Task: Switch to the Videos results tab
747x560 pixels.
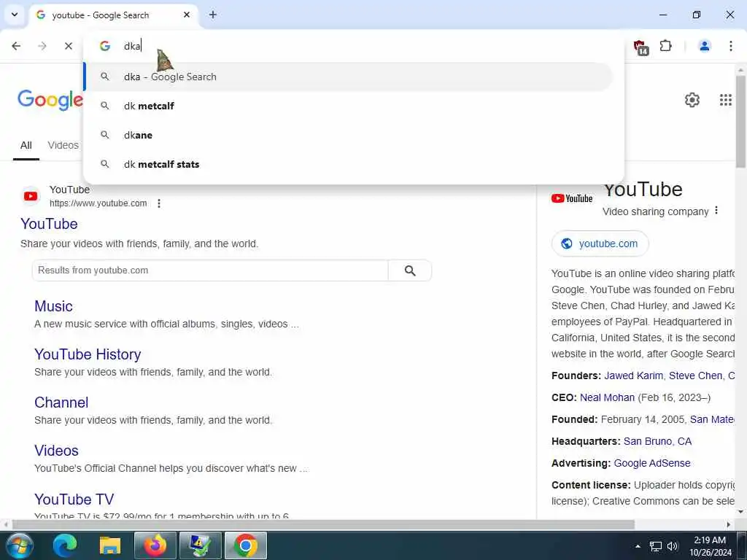Action: tap(63, 145)
